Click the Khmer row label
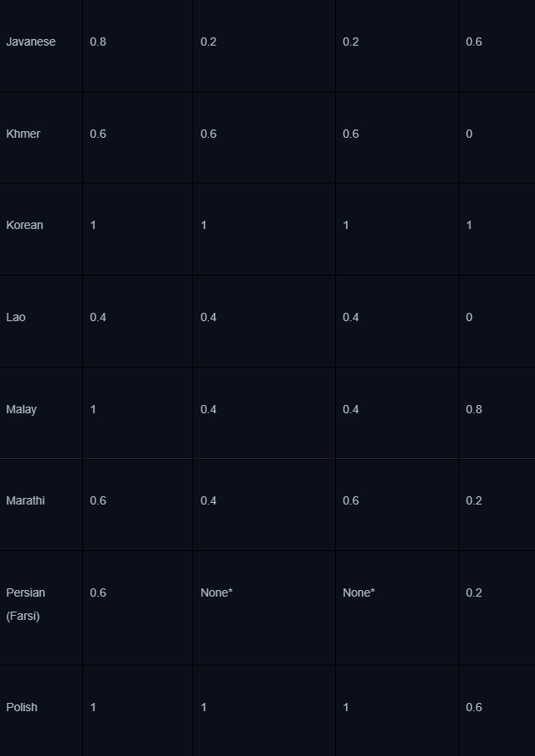The height and width of the screenshot is (756, 535). [x=23, y=134]
